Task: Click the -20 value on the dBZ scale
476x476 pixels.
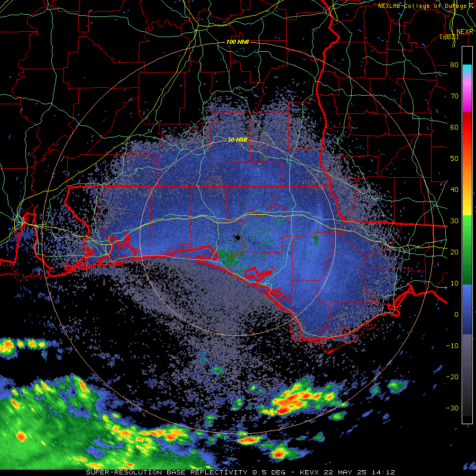Action: [x=452, y=377]
